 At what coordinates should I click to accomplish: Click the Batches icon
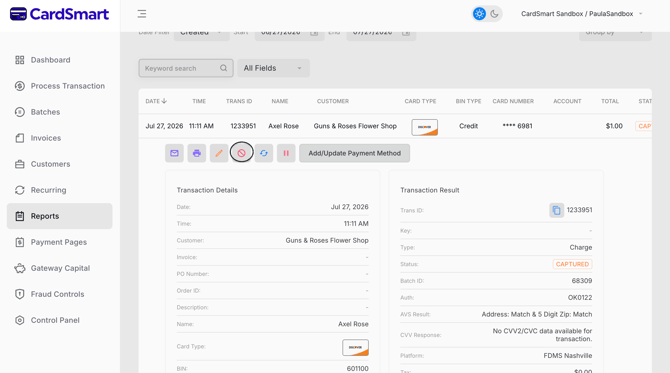pyautogui.click(x=20, y=112)
